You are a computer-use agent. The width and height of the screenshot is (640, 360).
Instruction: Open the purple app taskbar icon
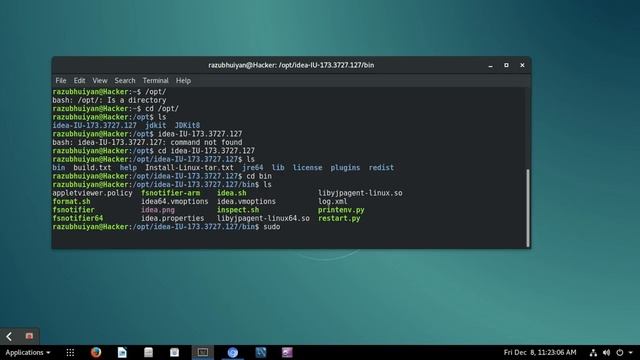pos(287,352)
